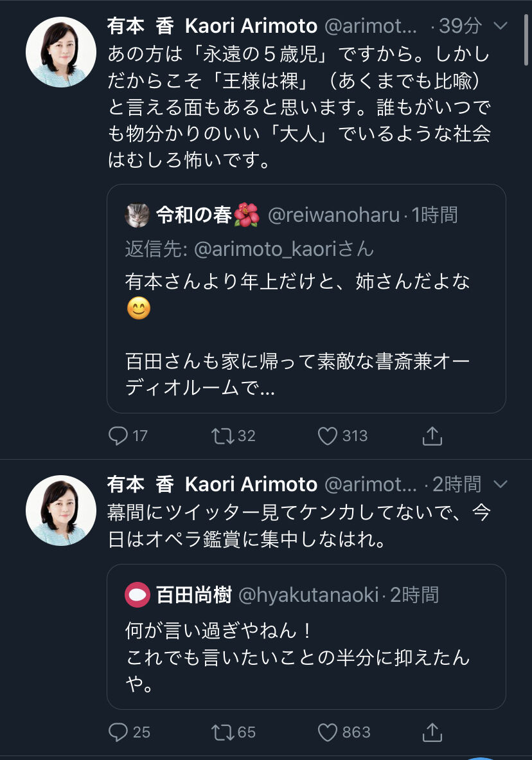Reply to the opera viewing tweet
This screenshot has width=532, height=760.
[x=121, y=732]
